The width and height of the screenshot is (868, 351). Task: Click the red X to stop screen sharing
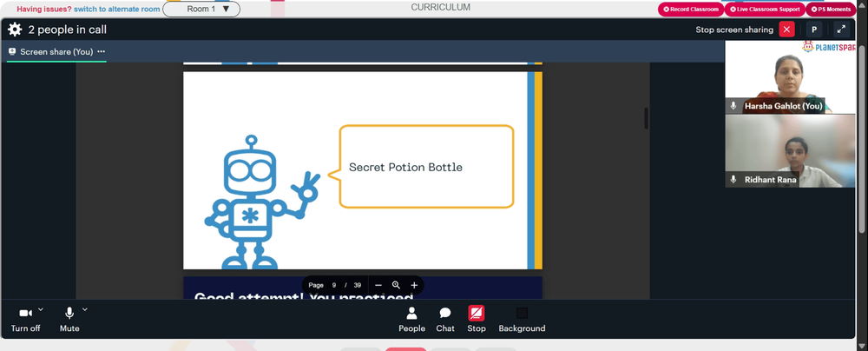(x=786, y=30)
